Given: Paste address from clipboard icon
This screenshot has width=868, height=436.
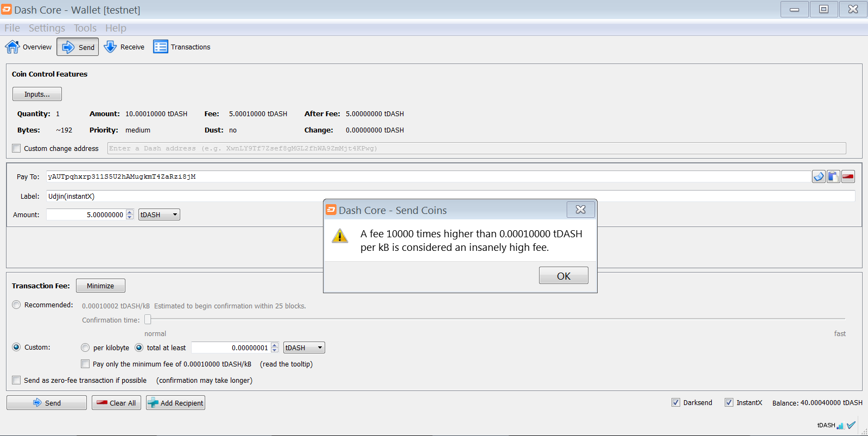Looking at the screenshot, I should (833, 176).
